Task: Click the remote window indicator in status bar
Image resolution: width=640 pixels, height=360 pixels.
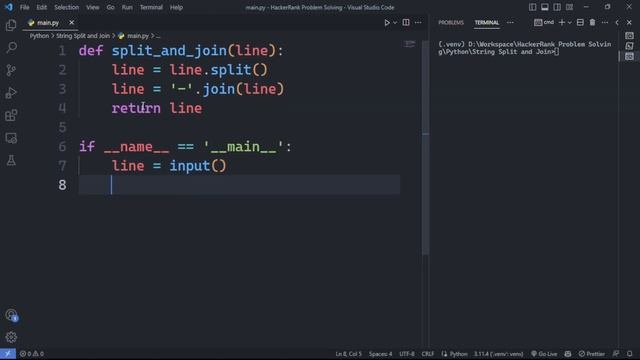Action: tap(8, 354)
